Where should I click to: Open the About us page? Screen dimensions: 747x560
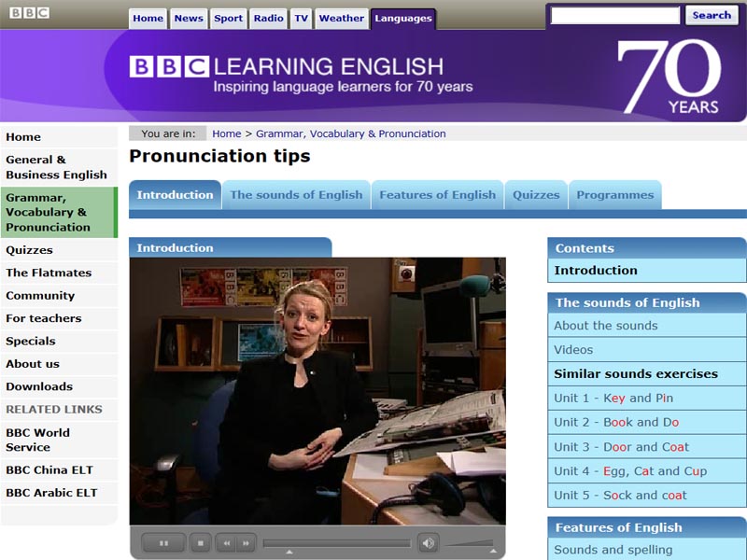(x=59, y=364)
